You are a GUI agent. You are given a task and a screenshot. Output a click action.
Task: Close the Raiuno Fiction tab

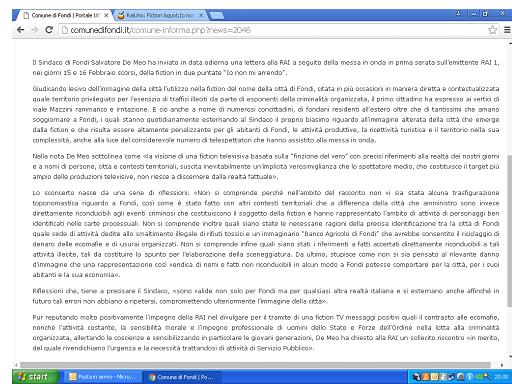coord(201,15)
